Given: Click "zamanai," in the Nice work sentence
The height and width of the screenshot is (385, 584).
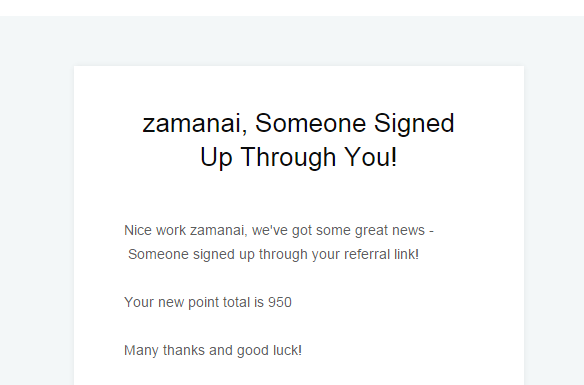Looking at the screenshot, I should [x=219, y=230].
